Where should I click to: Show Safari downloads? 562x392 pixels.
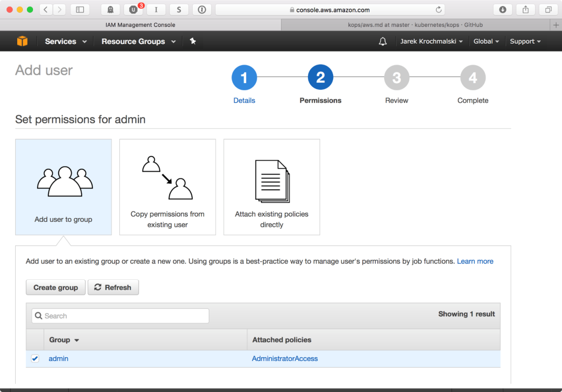point(503,10)
